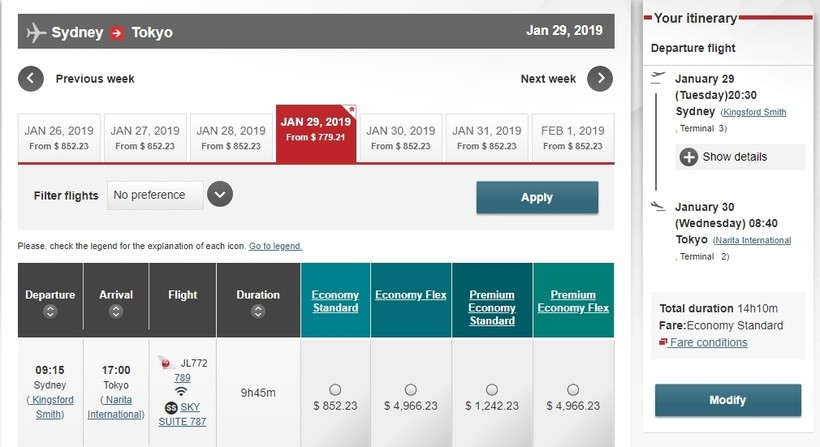Viewport: 820px width, 447px height.
Task: Sort flights by Departure time arrows
Action: 50,311
